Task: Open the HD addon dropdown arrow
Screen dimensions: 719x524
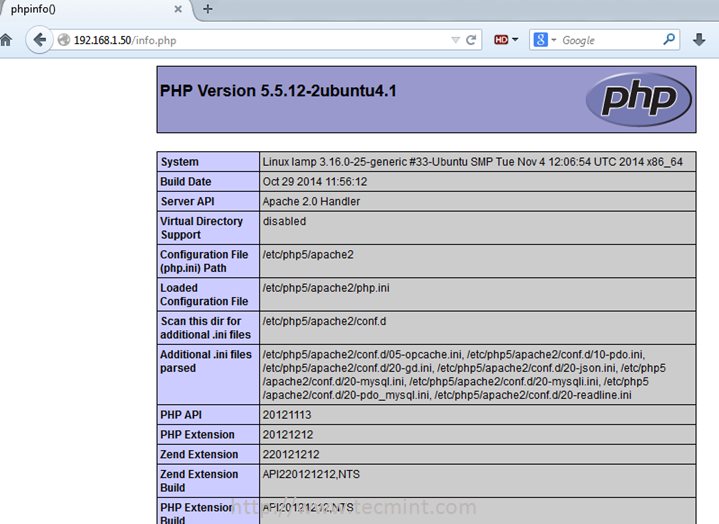Action: pos(515,40)
